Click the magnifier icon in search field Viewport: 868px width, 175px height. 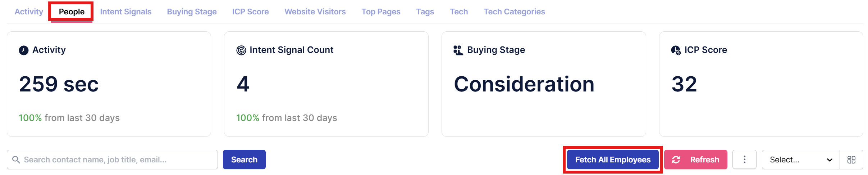pyautogui.click(x=16, y=160)
